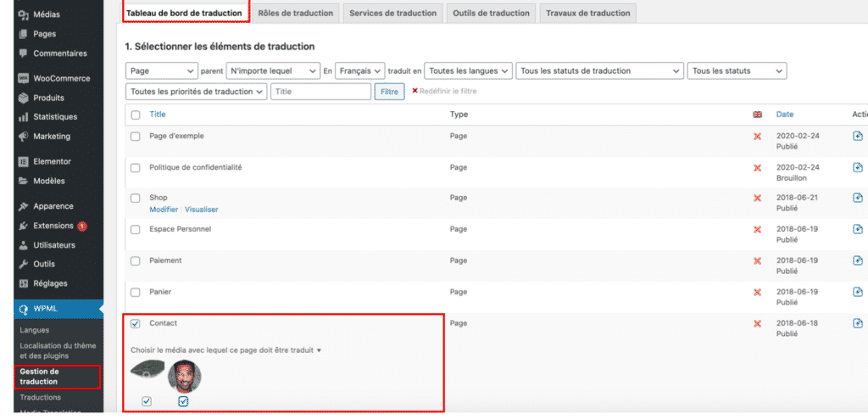Uncheck checkbox under the grey device thumbnail
The width and height of the screenshot is (868, 420).
(147, 402)
